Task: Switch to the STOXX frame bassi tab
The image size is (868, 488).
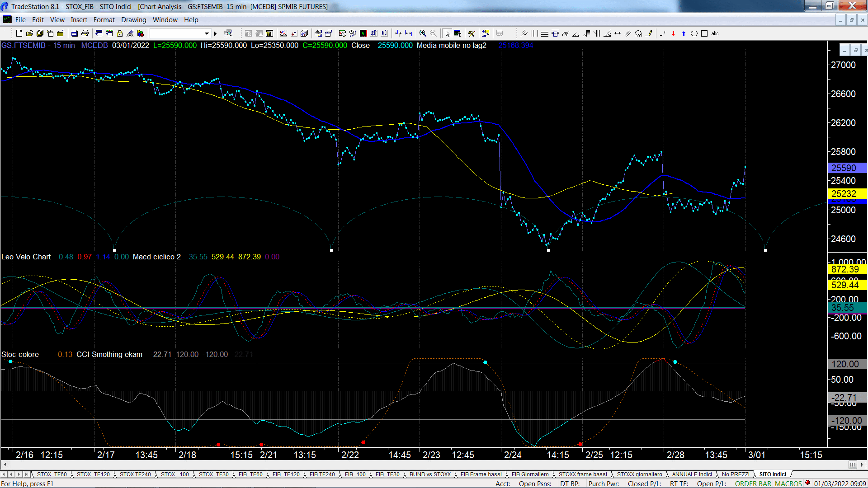Action: click(x=583, y=474)
